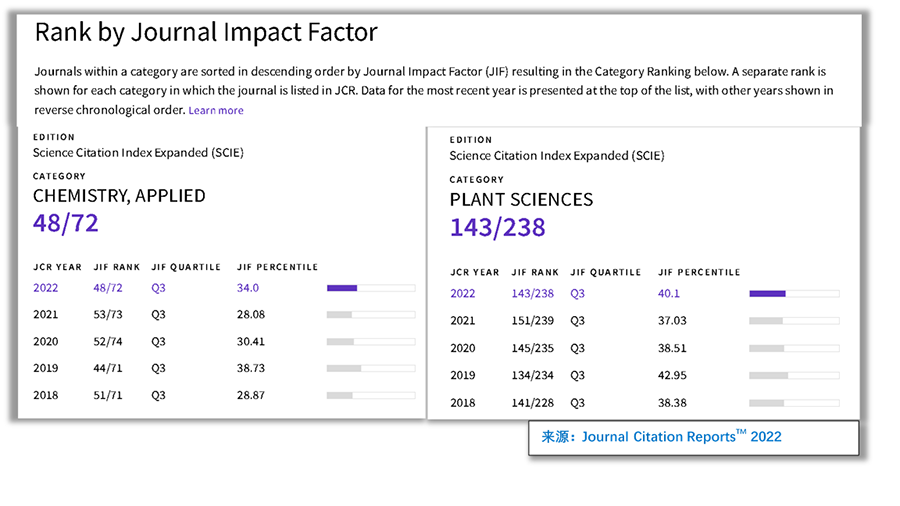
Task: Click the large 48/72 category rank
Action: click(66, 222)
